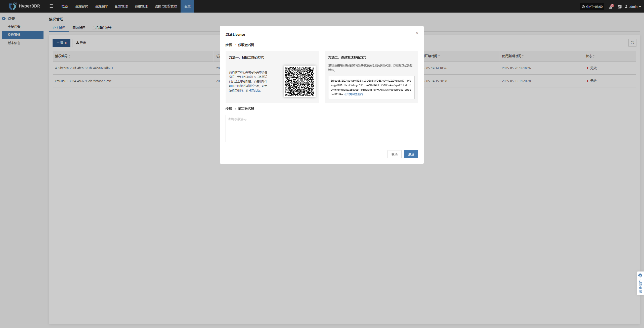Switch to the 容灾授权 tab
644x328 pixels.
[59, 28]
